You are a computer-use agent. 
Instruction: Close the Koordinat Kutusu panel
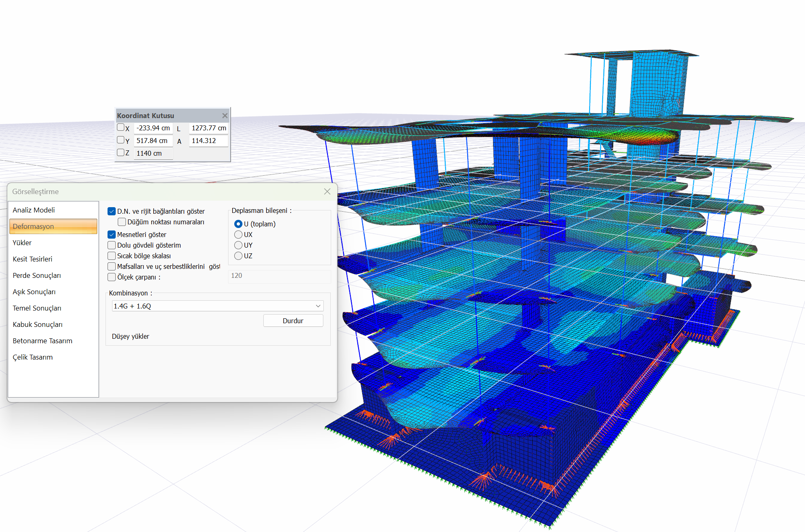224,116
